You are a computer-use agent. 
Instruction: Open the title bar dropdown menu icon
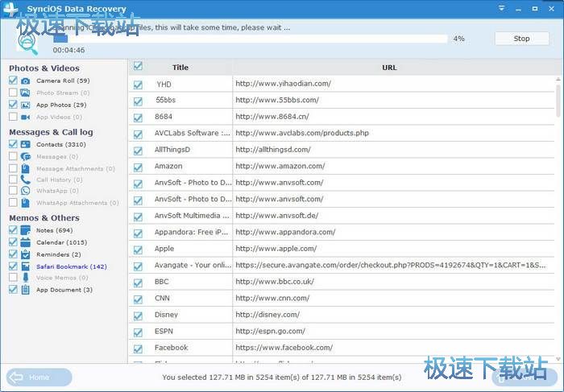pyautogui.click(x=501, y=8)
